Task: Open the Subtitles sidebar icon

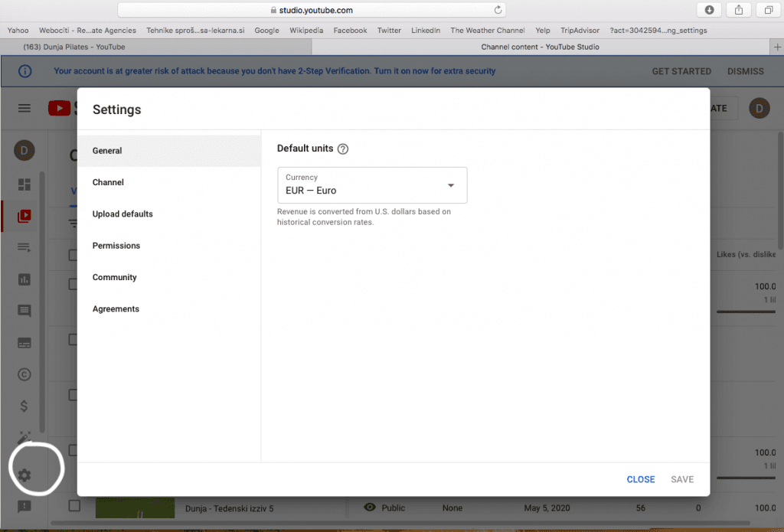Action: coord(24,343)
